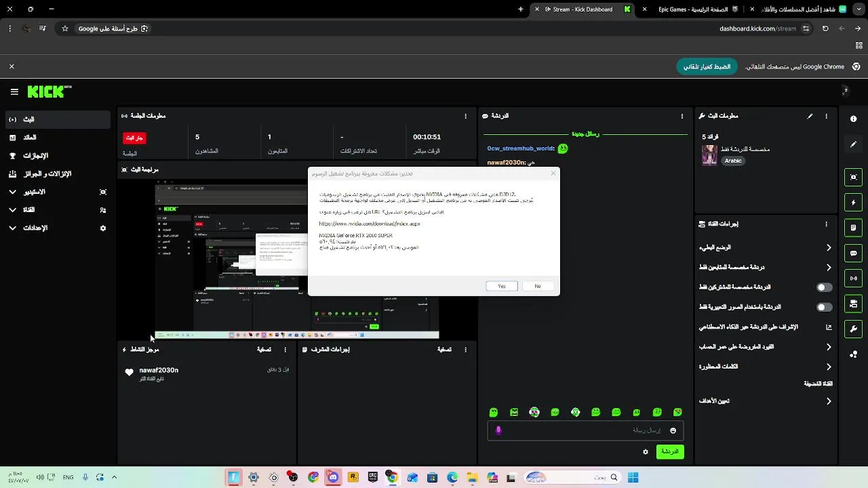This screenshot has height=488, width=868.
Task: Select الإنجازات item in left sidebar
Action: point(58,156)
